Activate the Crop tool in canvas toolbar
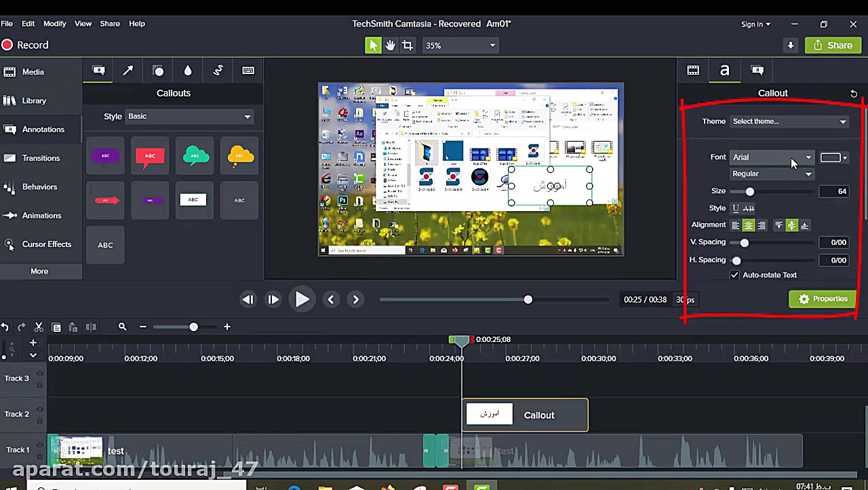 pos(408,45)
